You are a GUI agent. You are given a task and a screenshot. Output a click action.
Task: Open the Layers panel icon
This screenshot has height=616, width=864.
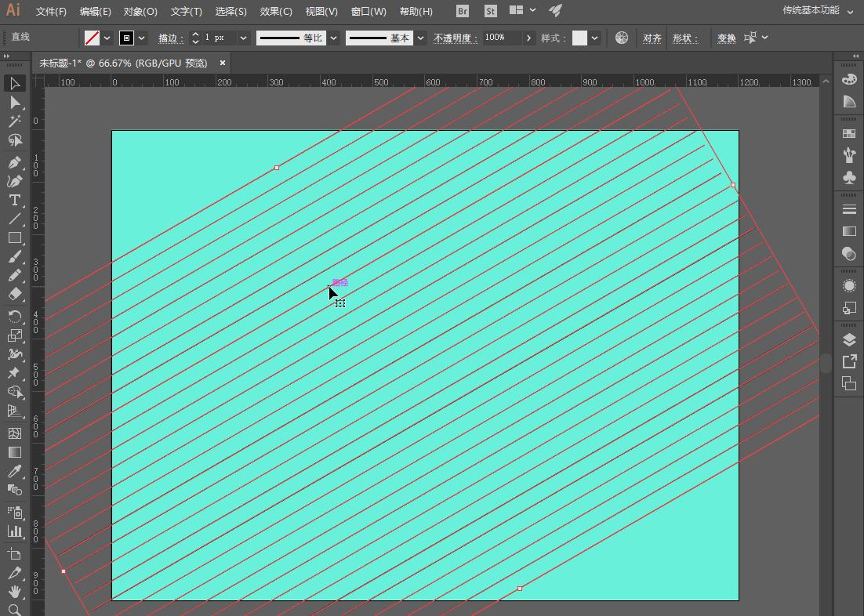click(849, 339)
